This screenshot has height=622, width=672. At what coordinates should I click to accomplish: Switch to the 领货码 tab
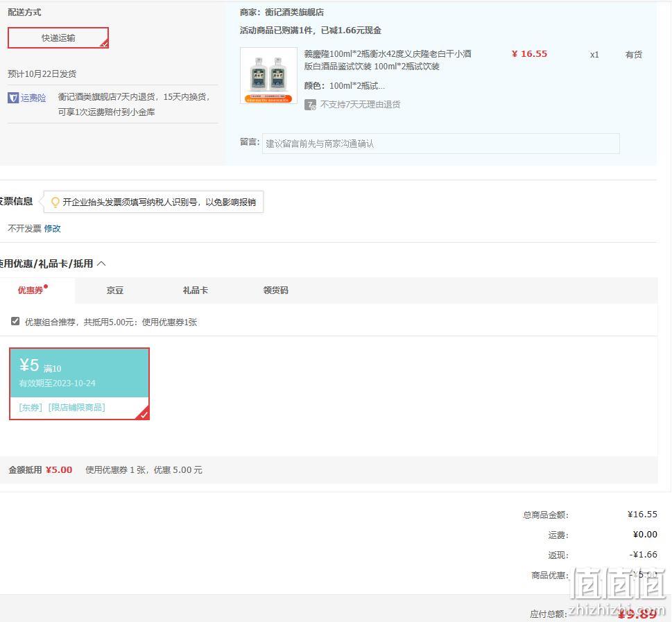pyautogui.click(x=275, y=291)
